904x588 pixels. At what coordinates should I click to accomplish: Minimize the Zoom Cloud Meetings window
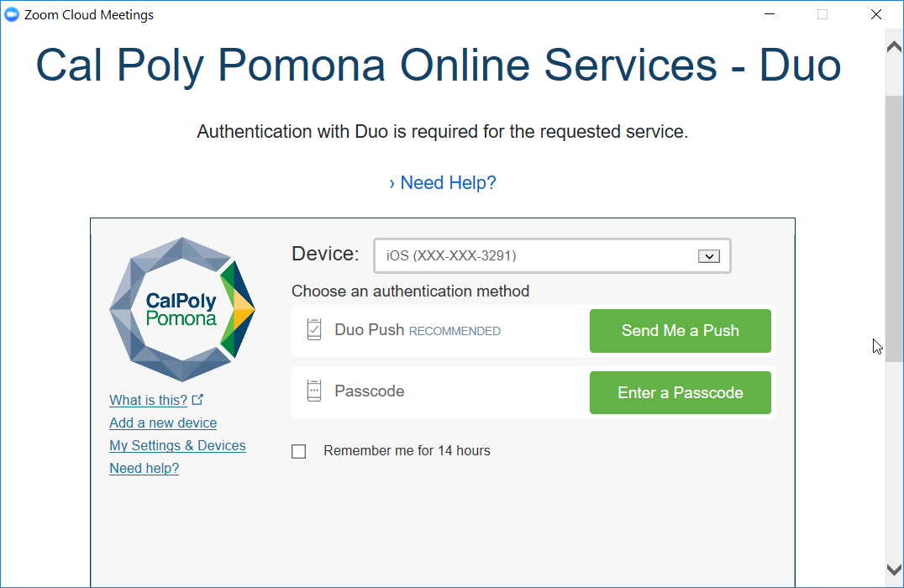(770, 14)
